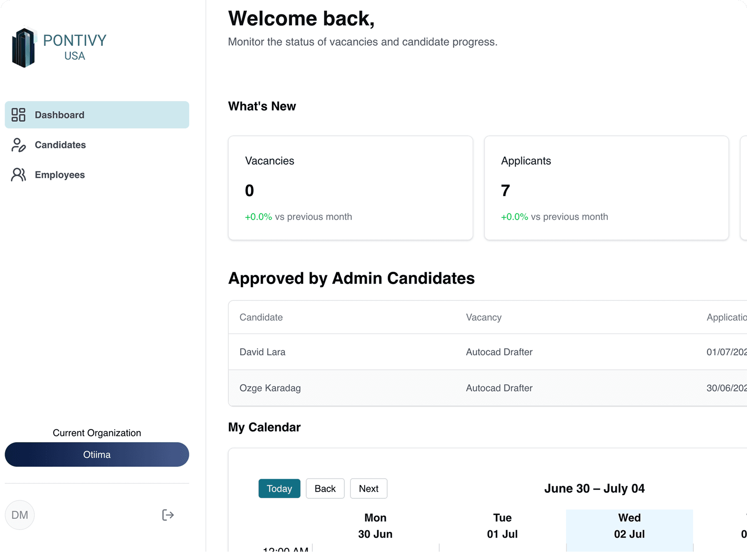The height and width of the screenshot is (560, 747).
Task: Select the Ozge Karadag candidate row
Action: point(270,388)
